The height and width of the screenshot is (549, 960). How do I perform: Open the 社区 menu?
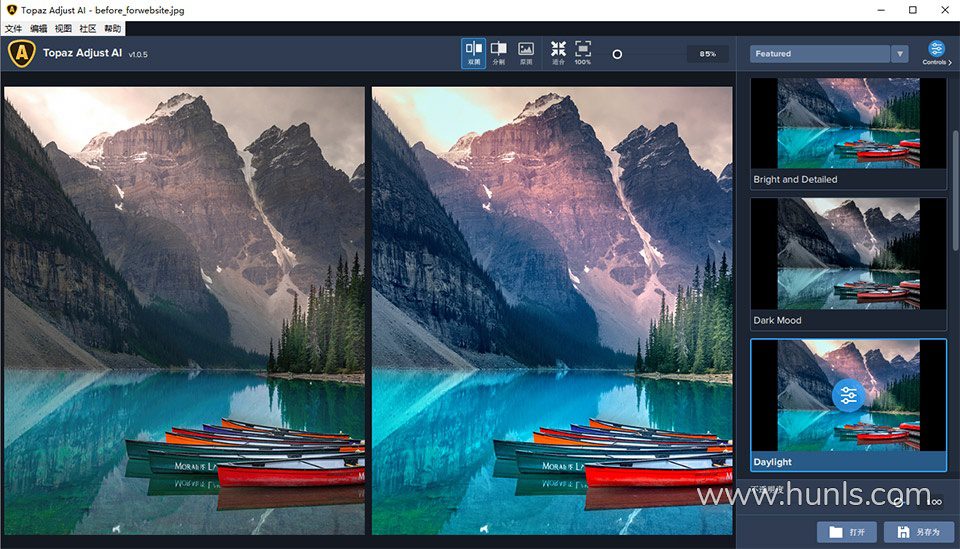[88, 29]
